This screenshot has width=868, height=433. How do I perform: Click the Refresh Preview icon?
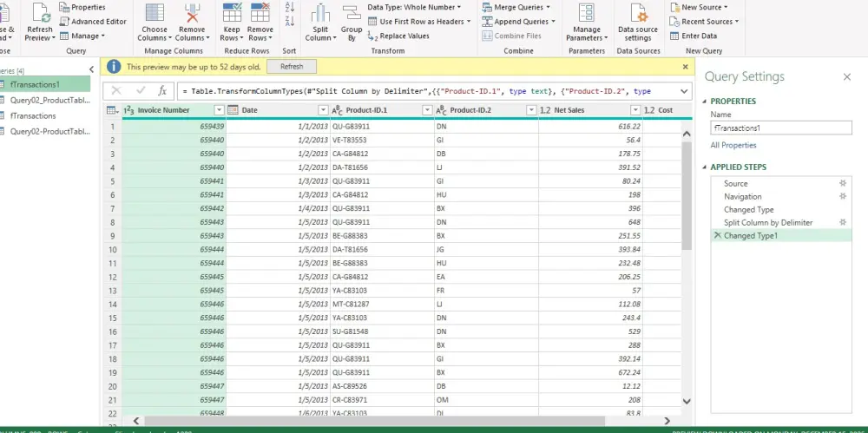pos(40,13)
